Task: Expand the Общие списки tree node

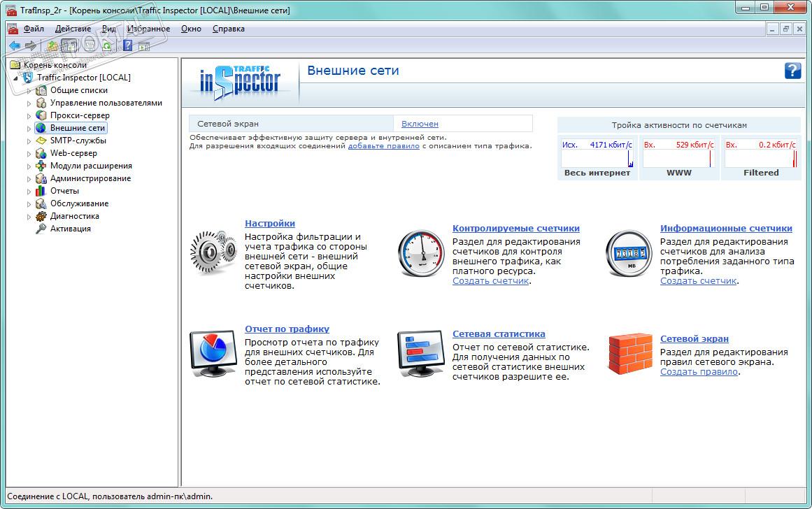Action: tap(29, 91)
